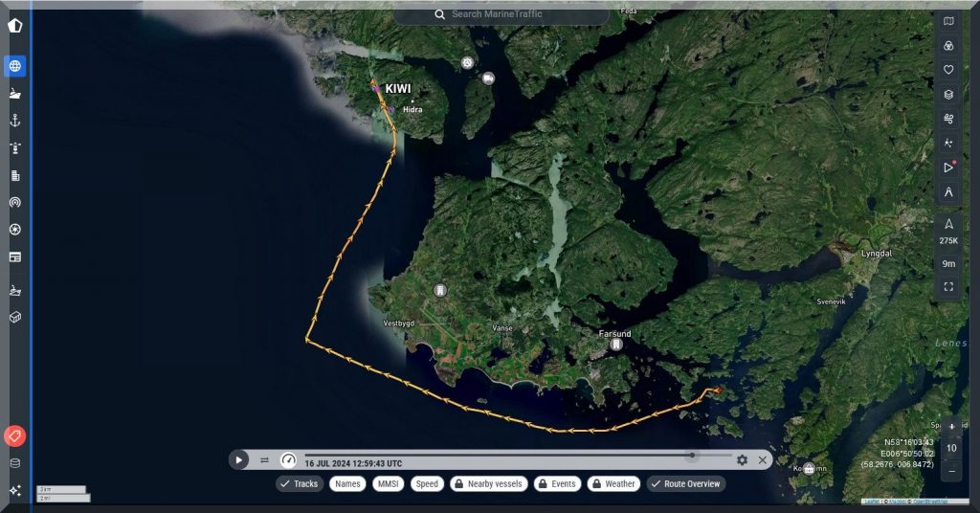The height and width of the screenshot is (513, 980).
Task: Play the vessel track animation
Action: click(239, 460)
